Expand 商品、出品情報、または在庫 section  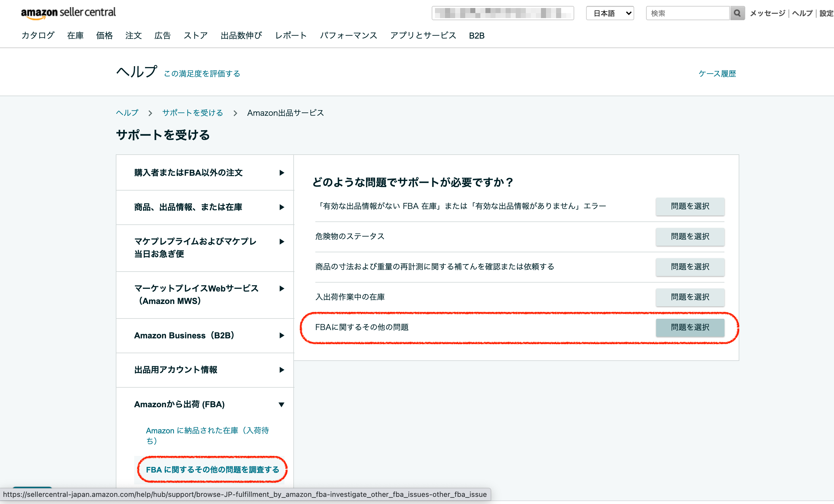point(281,207)
